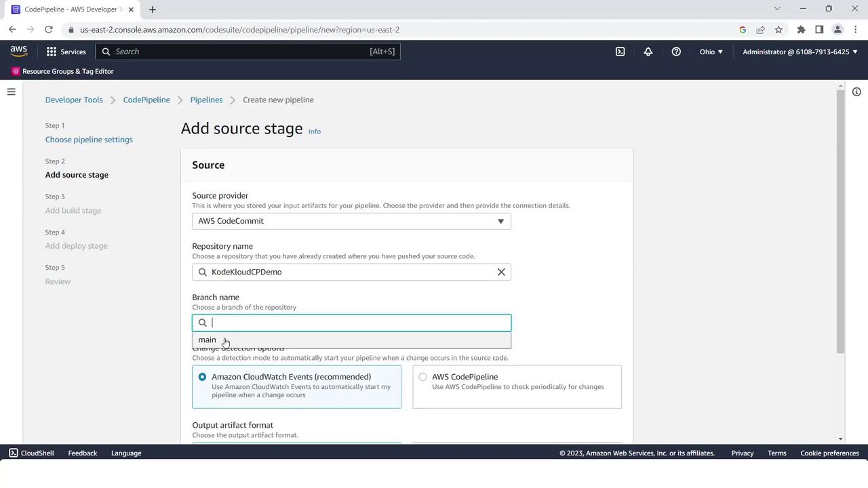Open Resource Groups & Tag Editor
Viewport: 868px width, 488px height.
click(68, 71)
